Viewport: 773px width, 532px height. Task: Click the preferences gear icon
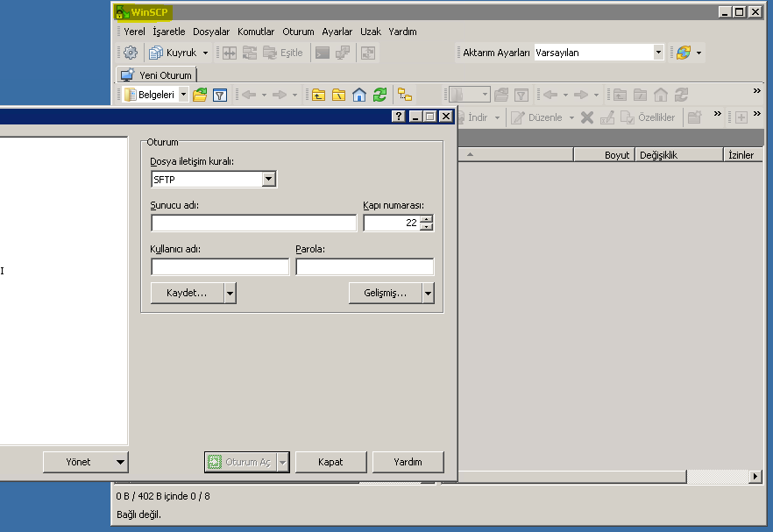click(131, 53)
